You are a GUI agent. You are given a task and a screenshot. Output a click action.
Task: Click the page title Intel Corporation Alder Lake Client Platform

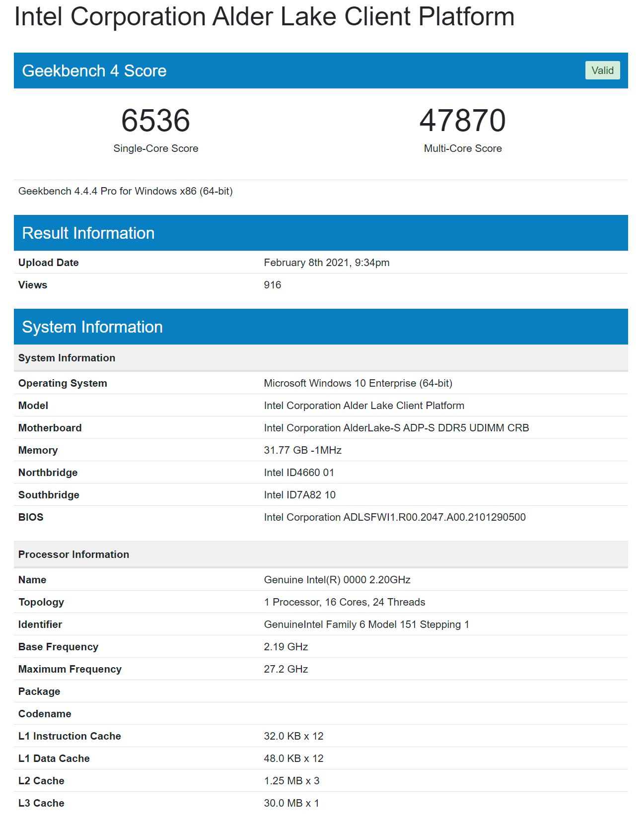(x=264, y=16)
